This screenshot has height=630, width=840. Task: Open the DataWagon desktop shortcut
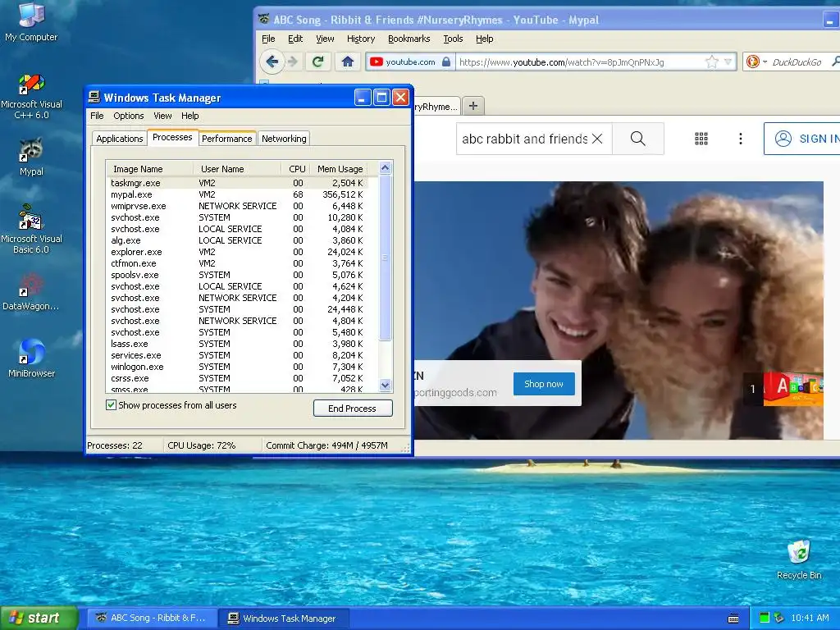pyautogui.click(x=31, y=293)
